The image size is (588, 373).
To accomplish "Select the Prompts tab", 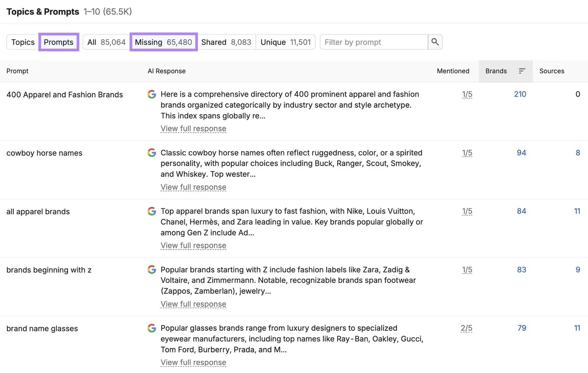I will [59, 42].
